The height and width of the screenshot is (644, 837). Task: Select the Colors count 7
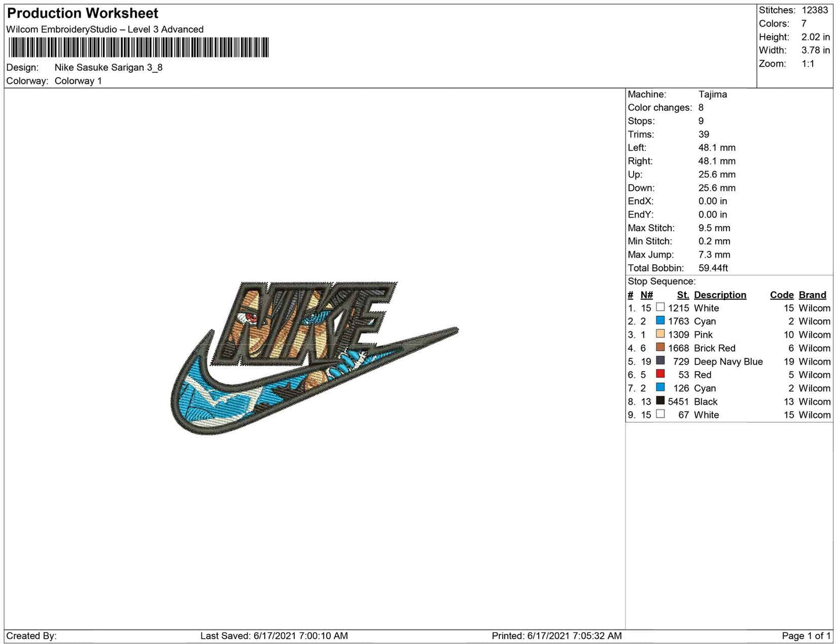click(x=804, y=23)
